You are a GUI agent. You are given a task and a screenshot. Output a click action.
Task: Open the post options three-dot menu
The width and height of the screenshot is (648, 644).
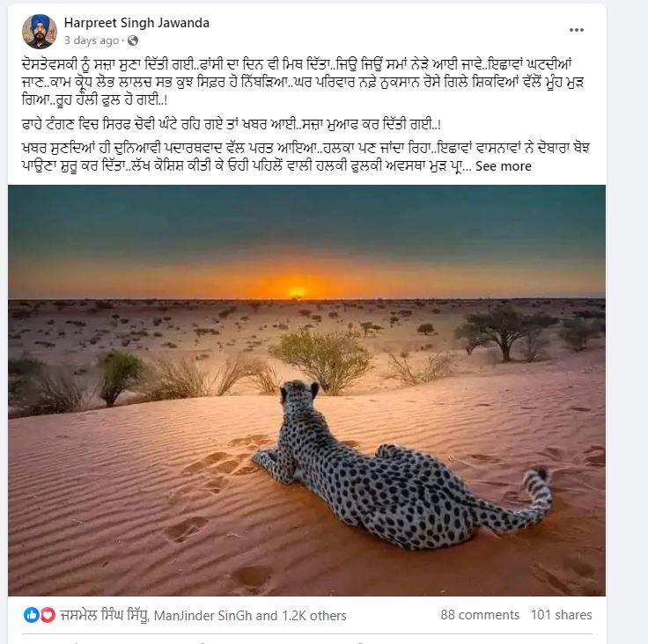pyautogui.click(x=577, y=31)
